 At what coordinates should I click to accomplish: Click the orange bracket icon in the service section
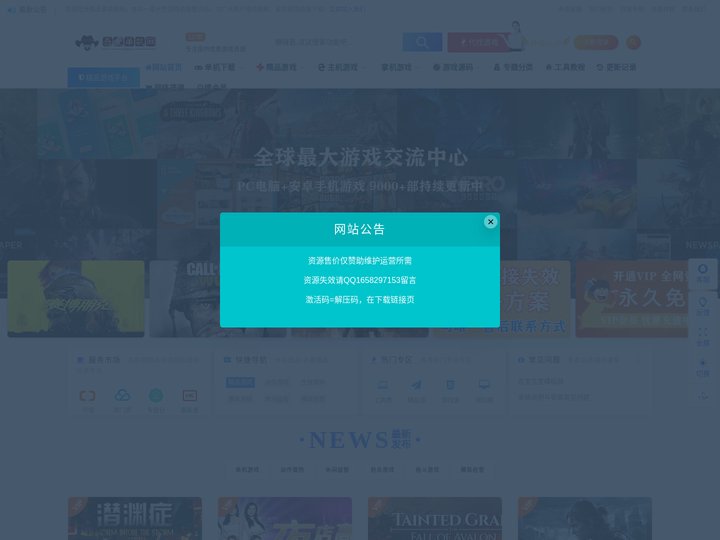[87, 396]
